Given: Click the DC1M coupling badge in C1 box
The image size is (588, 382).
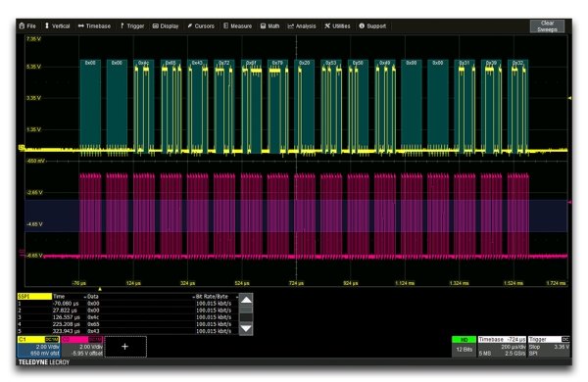Looking at the screenshot, I should tap(52, 339).
